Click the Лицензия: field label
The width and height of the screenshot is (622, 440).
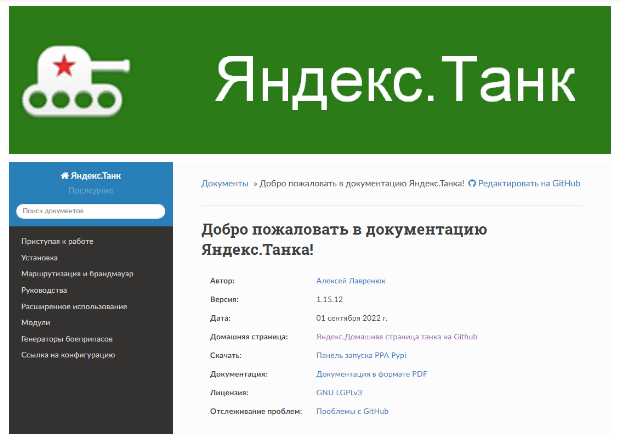coord(229,393)
